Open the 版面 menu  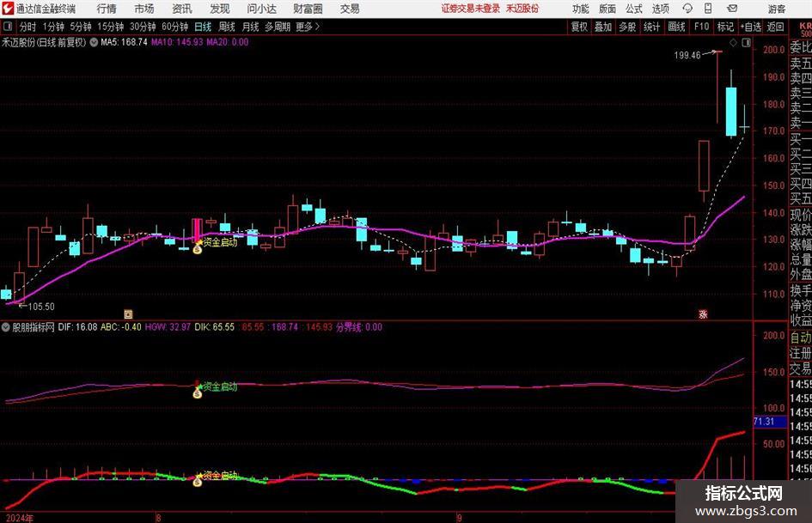click(x=607, y=9)
